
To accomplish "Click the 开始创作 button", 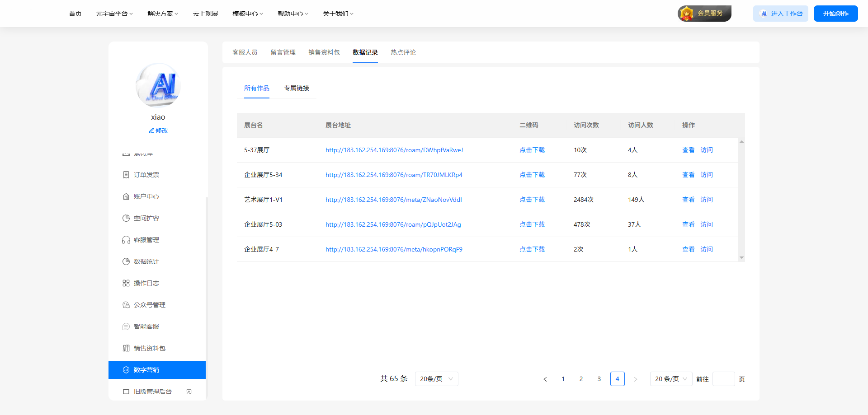I will coord(835,14).
